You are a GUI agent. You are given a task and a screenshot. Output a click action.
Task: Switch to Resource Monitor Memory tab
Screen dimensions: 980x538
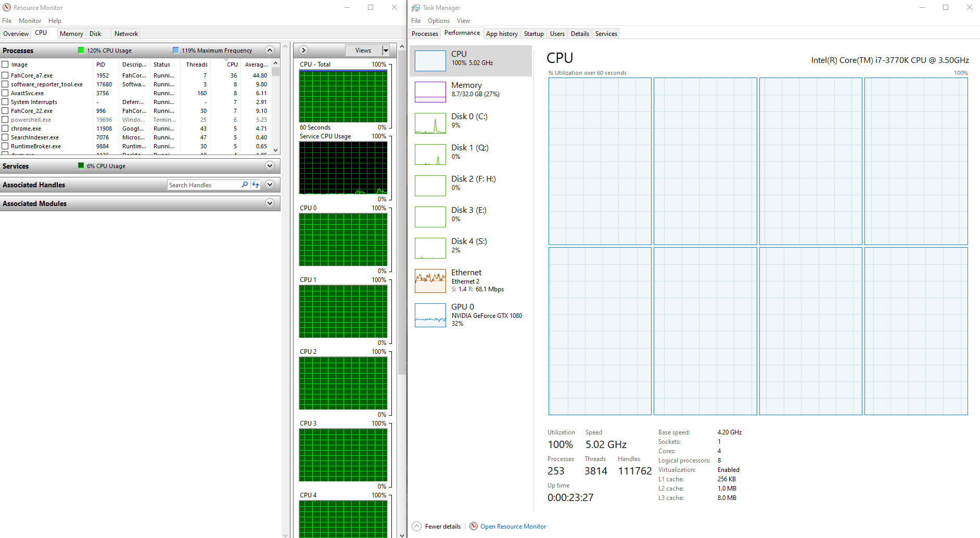click(x=71, y=34)
